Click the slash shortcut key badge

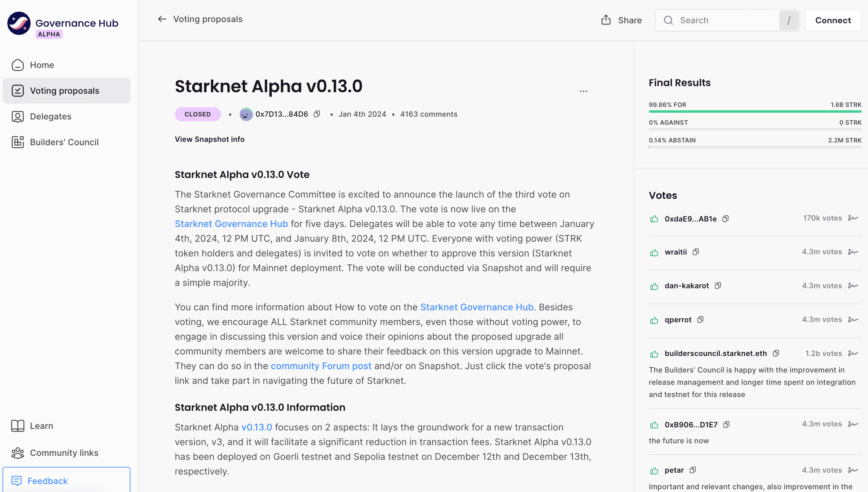789,20
